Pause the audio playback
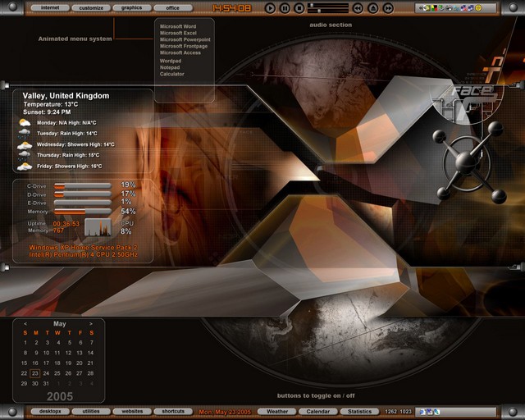Image resolution: width=525 pixels, height=420 pixels. [285, 8]
